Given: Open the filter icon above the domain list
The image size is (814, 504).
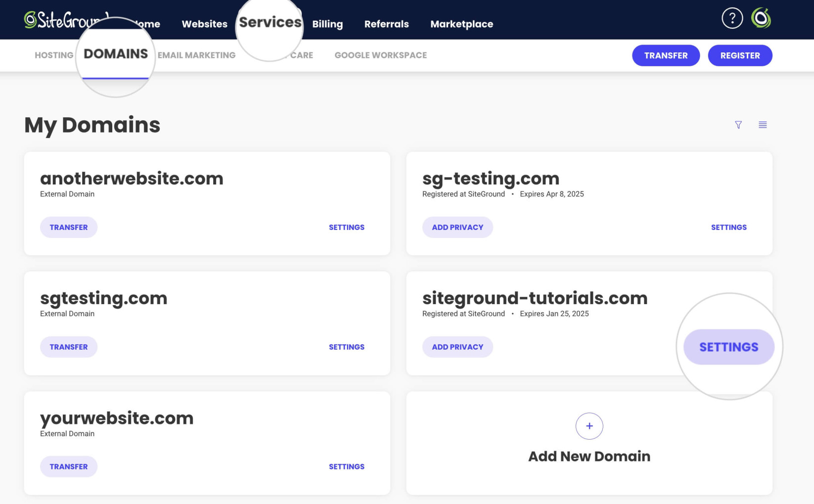Looking at the screenshot, I should point(738,125).
